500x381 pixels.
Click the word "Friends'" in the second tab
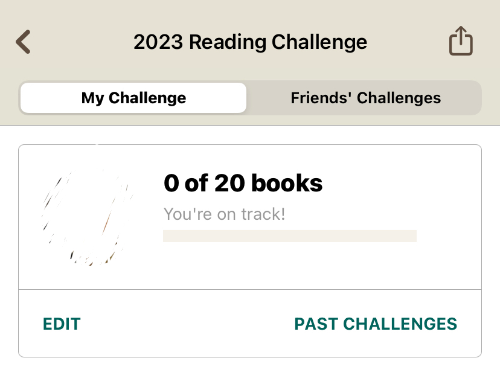point(321,98)
